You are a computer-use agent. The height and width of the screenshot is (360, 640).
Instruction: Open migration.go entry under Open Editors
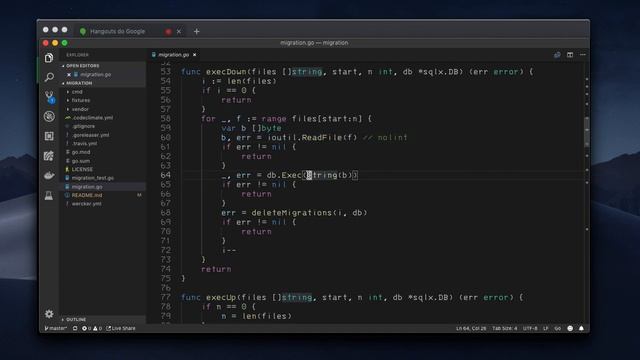click(96, 75)
